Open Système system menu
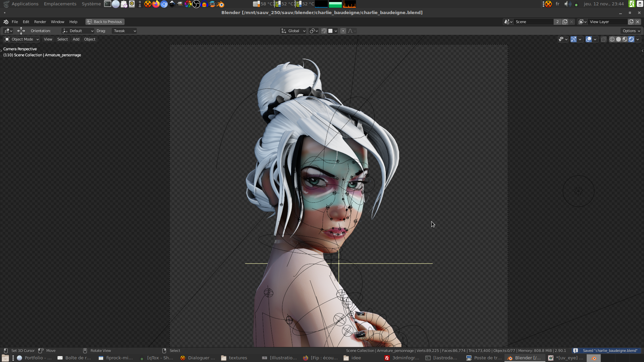The image size is (644, 362). [91, 4]
